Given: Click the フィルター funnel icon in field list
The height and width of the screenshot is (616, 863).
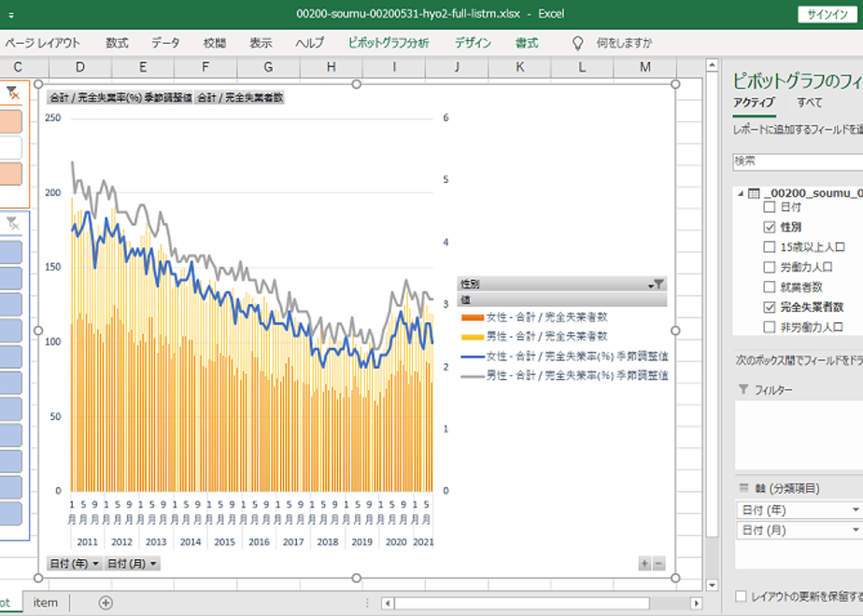Looking at the screenshot, I should tap(743, 389).
